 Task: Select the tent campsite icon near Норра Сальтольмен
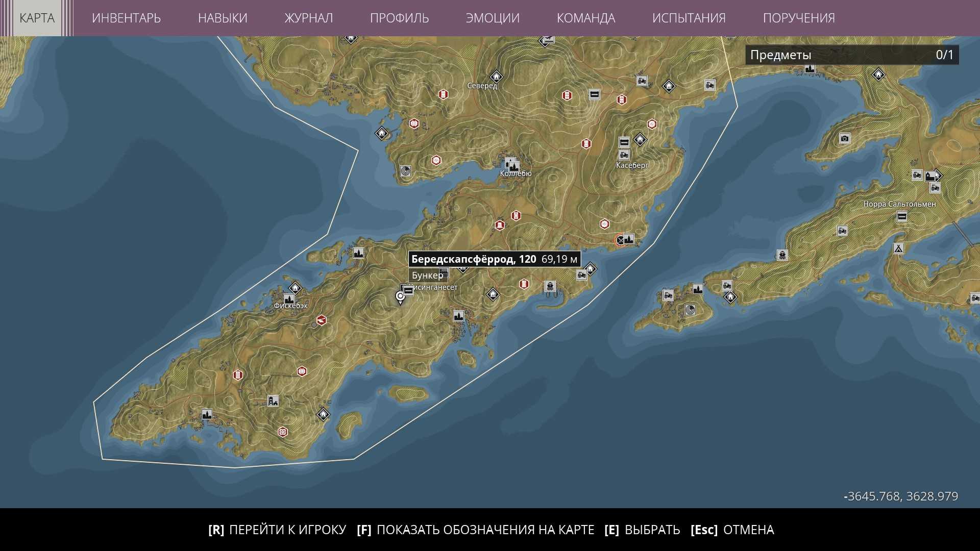tap(898, 248)
